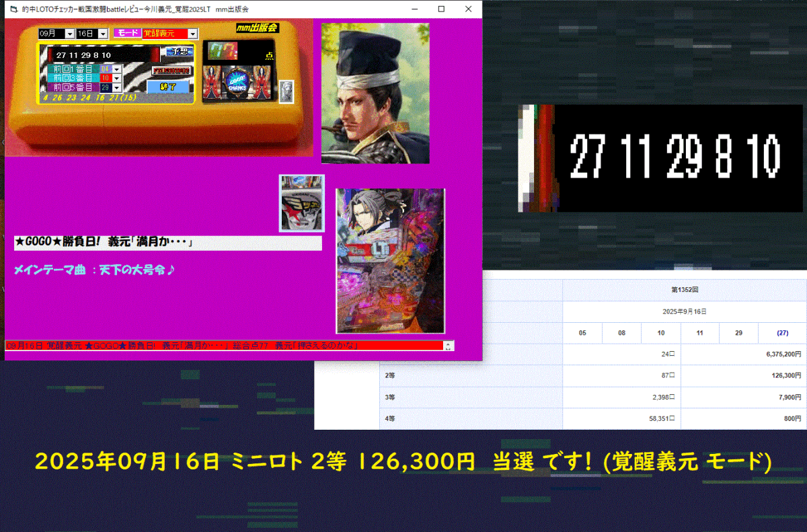Click bonus number (27) in the results table
The image size is (807, 532).
pyautogui.click(x=783, y=333)
